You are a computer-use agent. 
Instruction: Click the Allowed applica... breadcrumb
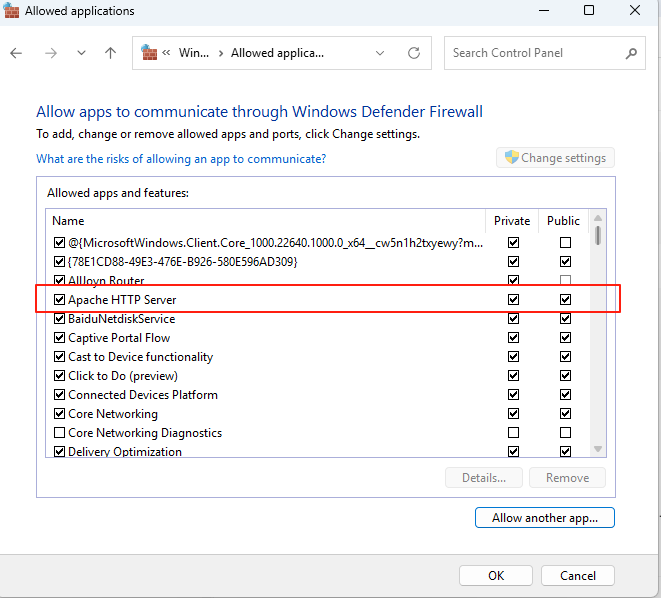tap(277, 53)
